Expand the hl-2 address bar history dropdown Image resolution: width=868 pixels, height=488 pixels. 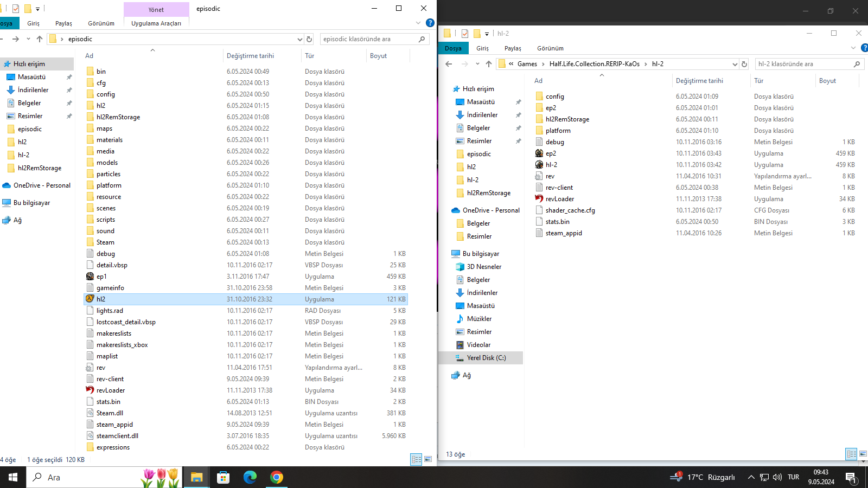(x=735, y=64)
